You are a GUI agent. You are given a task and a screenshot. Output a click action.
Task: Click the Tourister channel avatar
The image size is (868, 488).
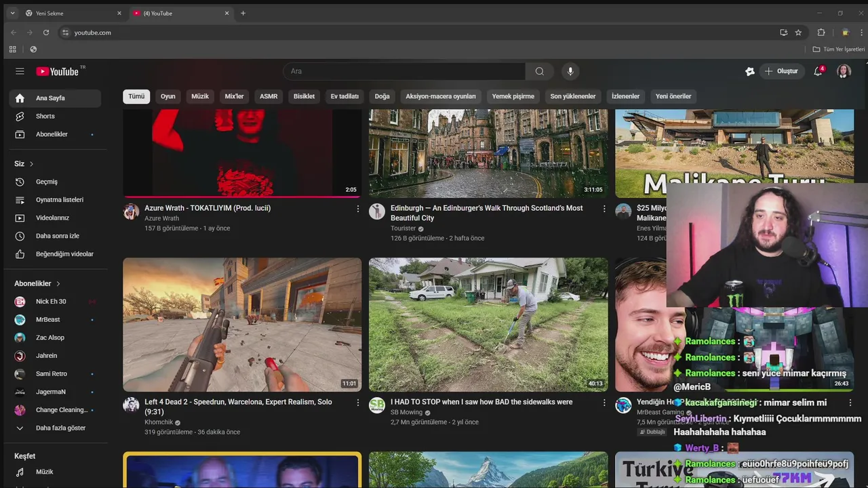[x=377, y=211]
